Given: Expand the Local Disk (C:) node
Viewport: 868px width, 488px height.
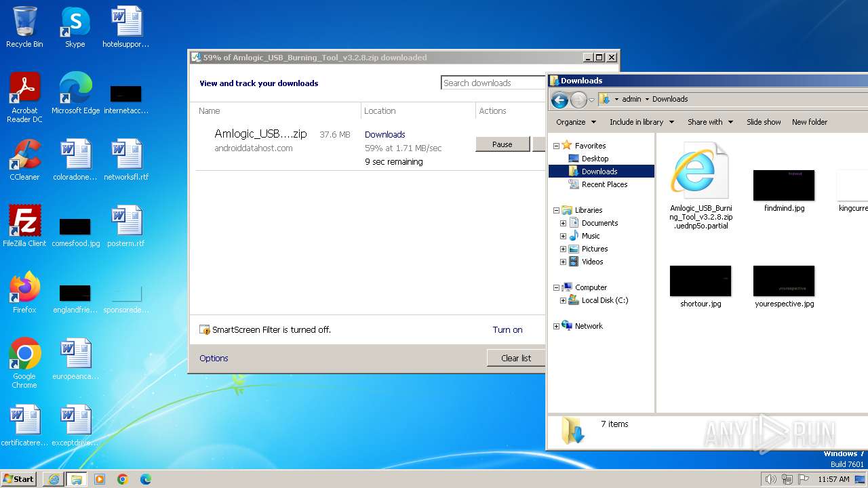Looking at the screenshot, I should point(563,300).
